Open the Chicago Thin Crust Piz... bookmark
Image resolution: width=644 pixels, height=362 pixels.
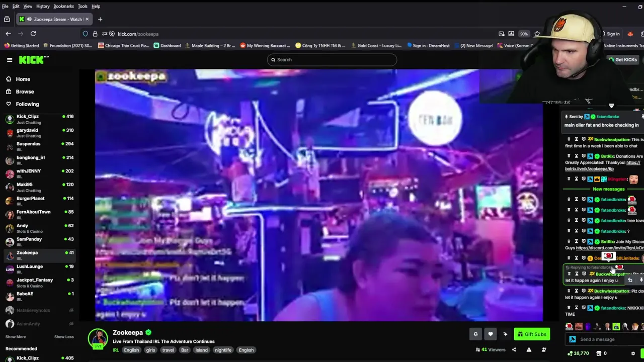[x=124, y=46]
